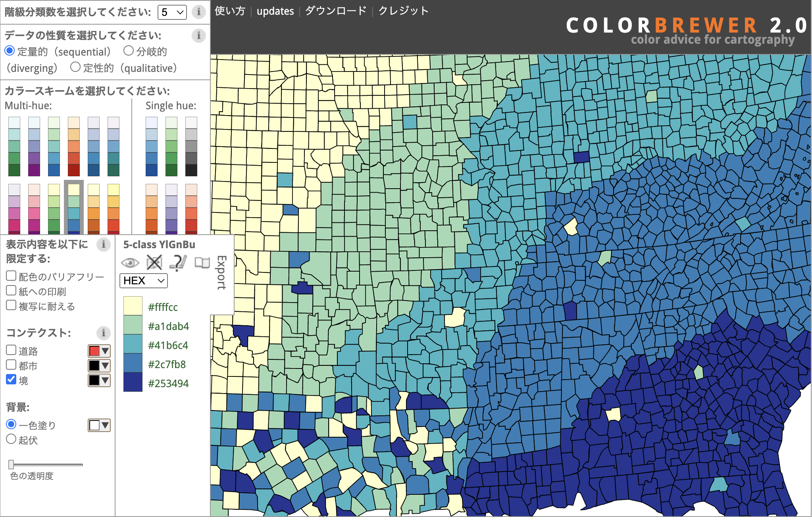Open the ダウンロード menu item

tap(336, 11)
